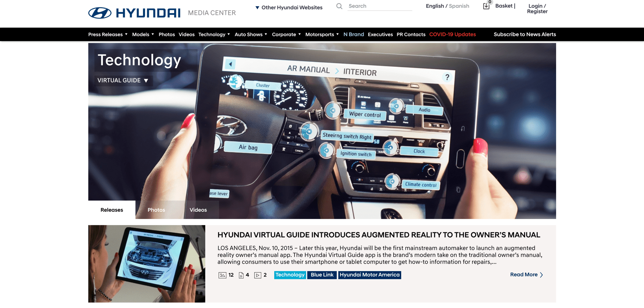Open the article thumbnail image
644x308 pixels.
(147, 264)
